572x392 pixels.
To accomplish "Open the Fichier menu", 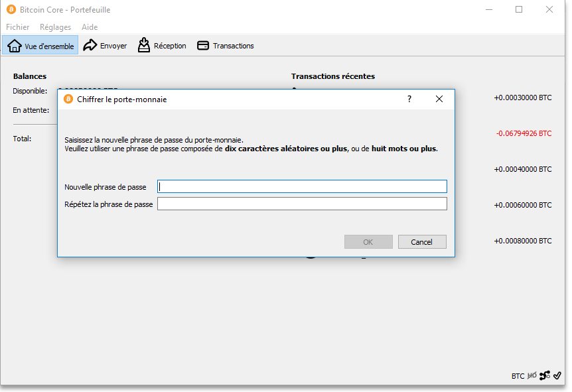I will click(x=17, y=27).
